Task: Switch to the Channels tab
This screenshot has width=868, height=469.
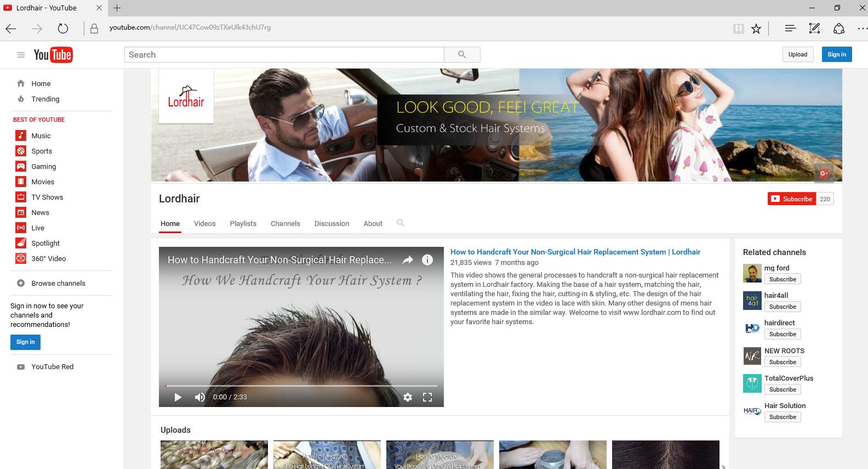Action: [x=285, y=224]
